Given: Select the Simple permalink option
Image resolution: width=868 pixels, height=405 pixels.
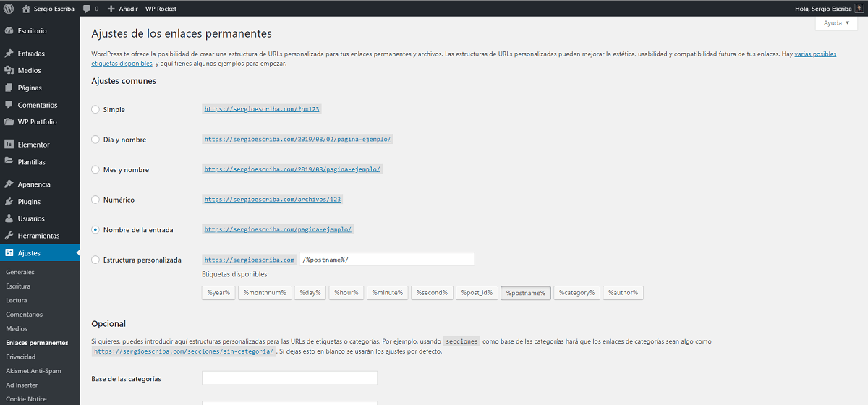Looking at the screenshot, I should click(x=95, y=110).
